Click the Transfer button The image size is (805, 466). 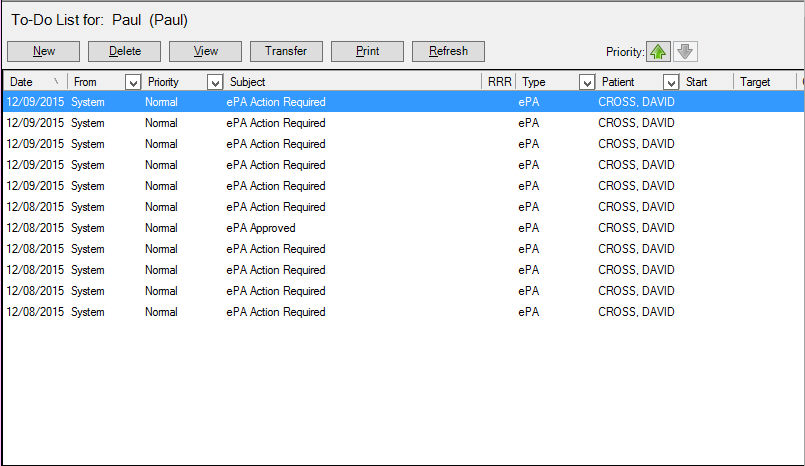[x=286, y=51]
